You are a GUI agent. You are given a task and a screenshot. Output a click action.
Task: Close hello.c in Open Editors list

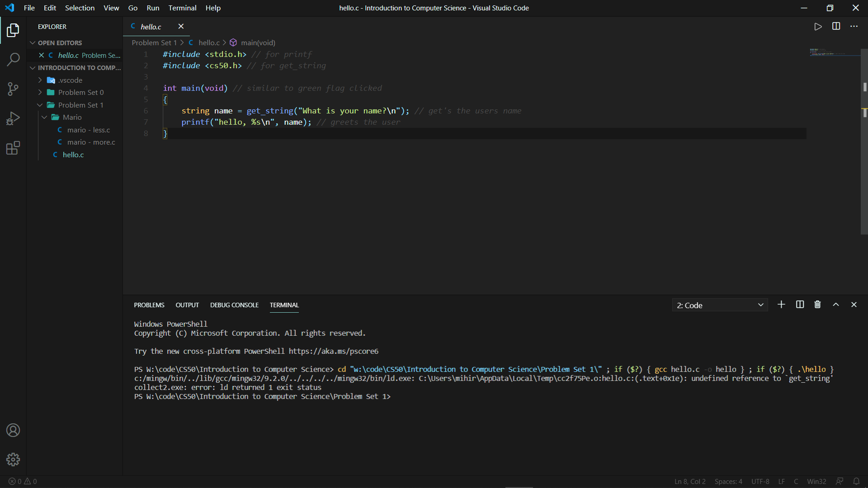coord(42,55)
